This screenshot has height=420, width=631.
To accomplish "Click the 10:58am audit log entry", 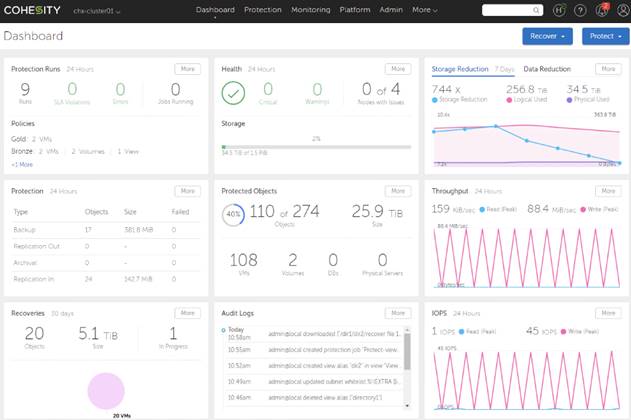I will pyautogui.click(x=315, y=334).
